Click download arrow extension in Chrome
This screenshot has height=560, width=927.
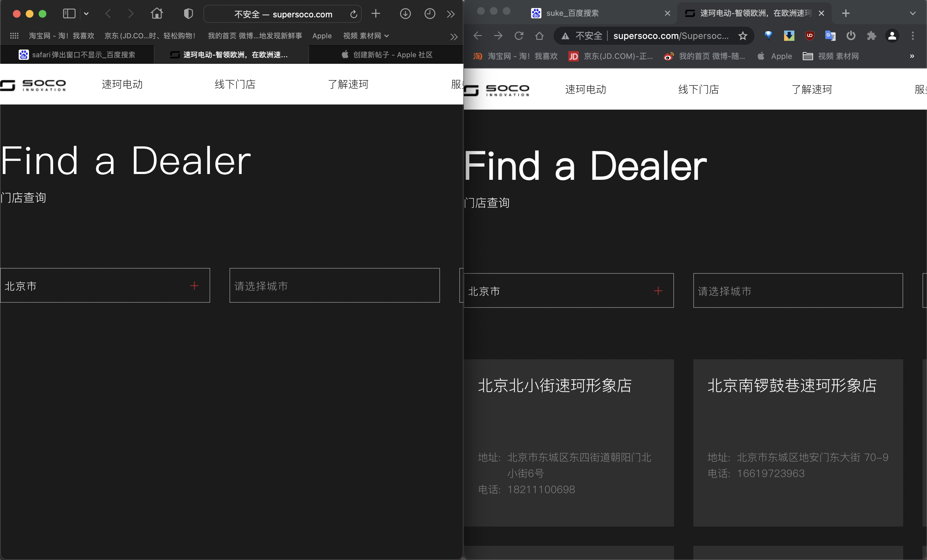pyautogui.click(x=789, y=36)
